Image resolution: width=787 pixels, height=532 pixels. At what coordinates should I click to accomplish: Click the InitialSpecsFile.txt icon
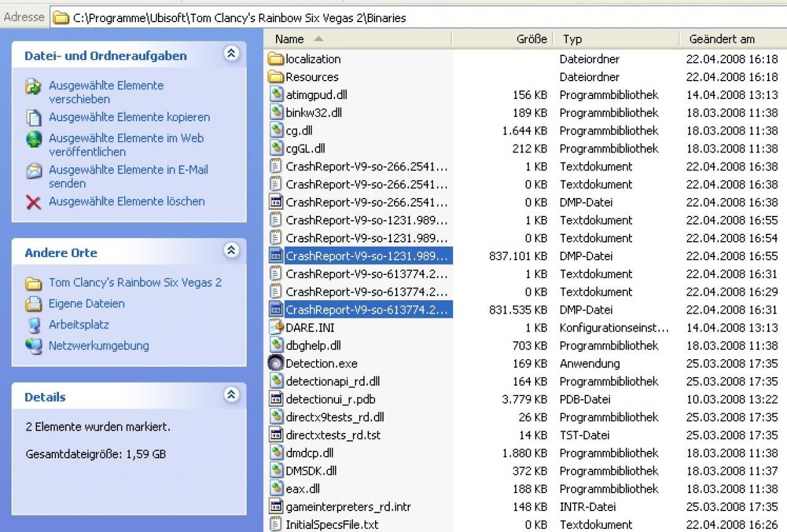[x=276, y=524]
